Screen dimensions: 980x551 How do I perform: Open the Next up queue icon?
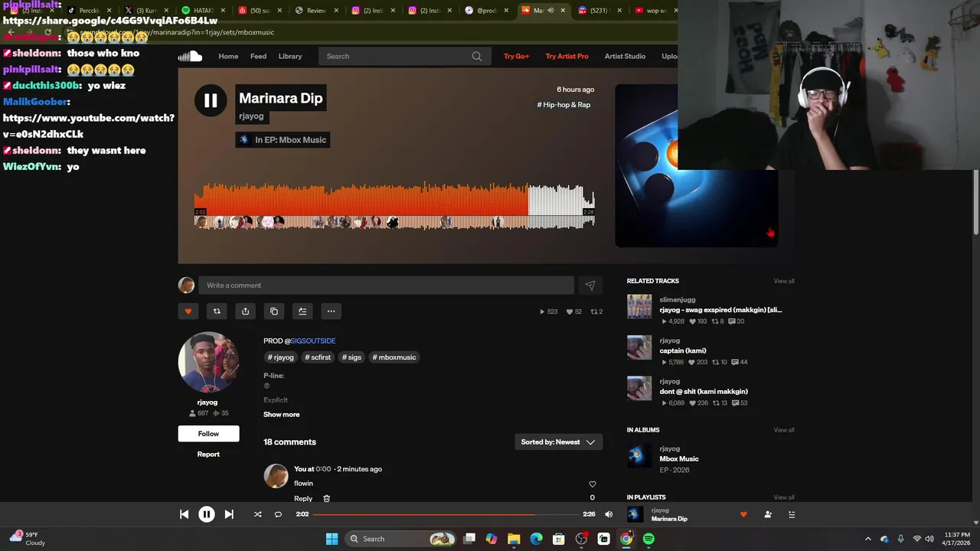(x=792, y=514)
